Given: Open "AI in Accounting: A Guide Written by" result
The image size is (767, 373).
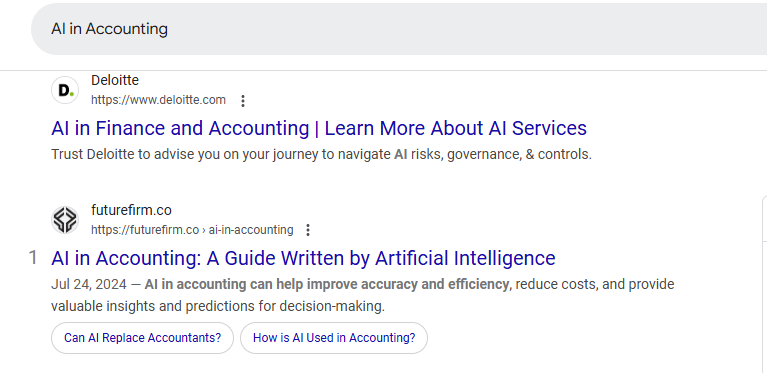Looking at the screenshot, I should tap(303, 258).
